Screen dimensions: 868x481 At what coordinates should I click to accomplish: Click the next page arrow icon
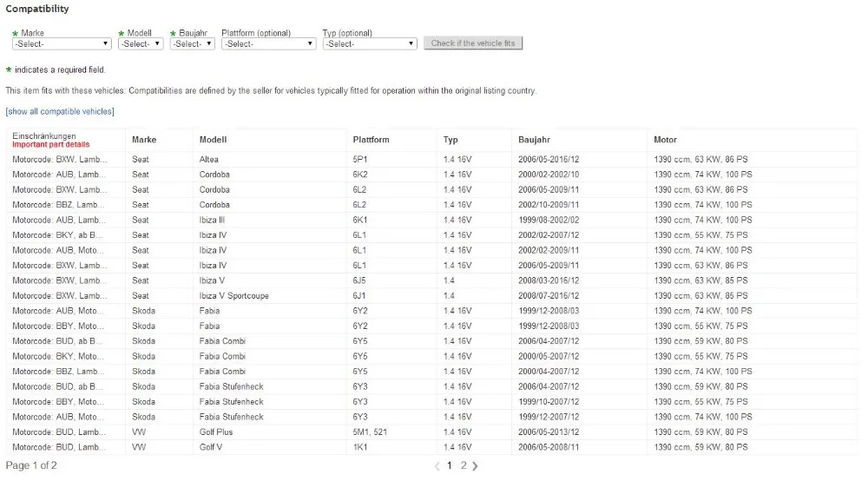pyautogui.click(x=475, y=466)
